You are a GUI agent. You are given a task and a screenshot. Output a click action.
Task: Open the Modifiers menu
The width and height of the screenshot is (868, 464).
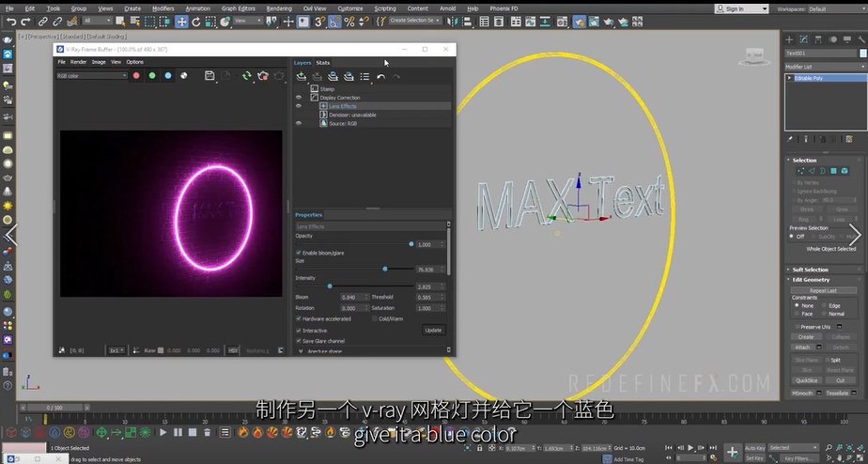tap(163, 8)
